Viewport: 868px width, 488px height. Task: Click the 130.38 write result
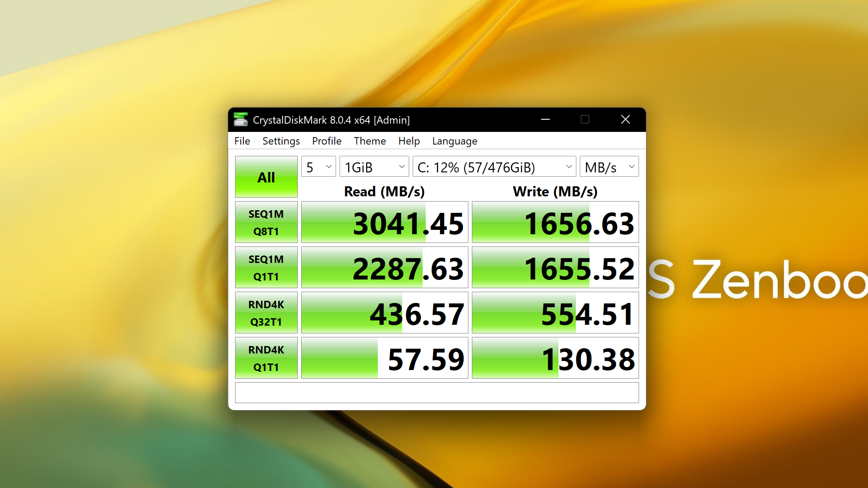555,358
